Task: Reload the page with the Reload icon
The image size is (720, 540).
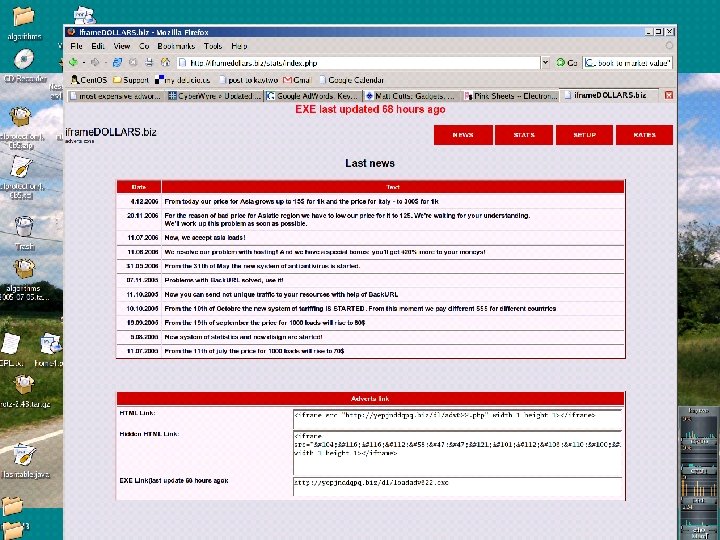Action: click(118, 62)
